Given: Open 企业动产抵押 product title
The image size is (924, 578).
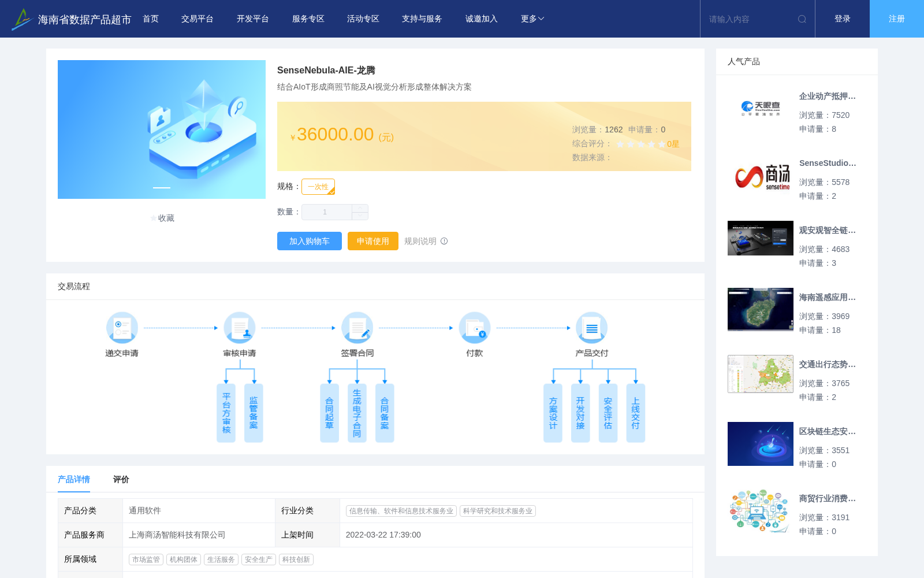Looking at the screenshot, I should (x=828, y=97).
